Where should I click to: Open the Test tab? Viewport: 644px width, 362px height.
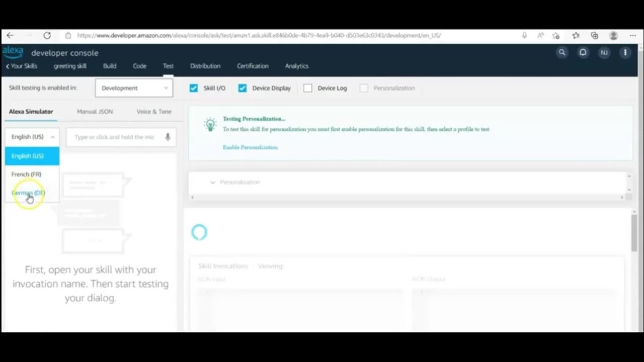(168, 66)
